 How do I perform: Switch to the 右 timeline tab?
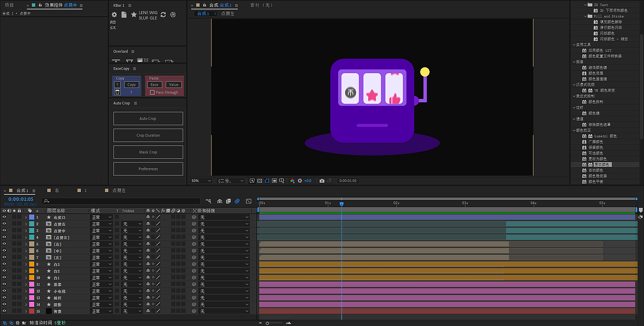(57, 190)
